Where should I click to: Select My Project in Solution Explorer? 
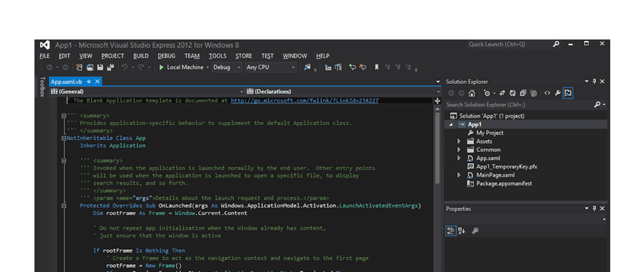point(490,133)
